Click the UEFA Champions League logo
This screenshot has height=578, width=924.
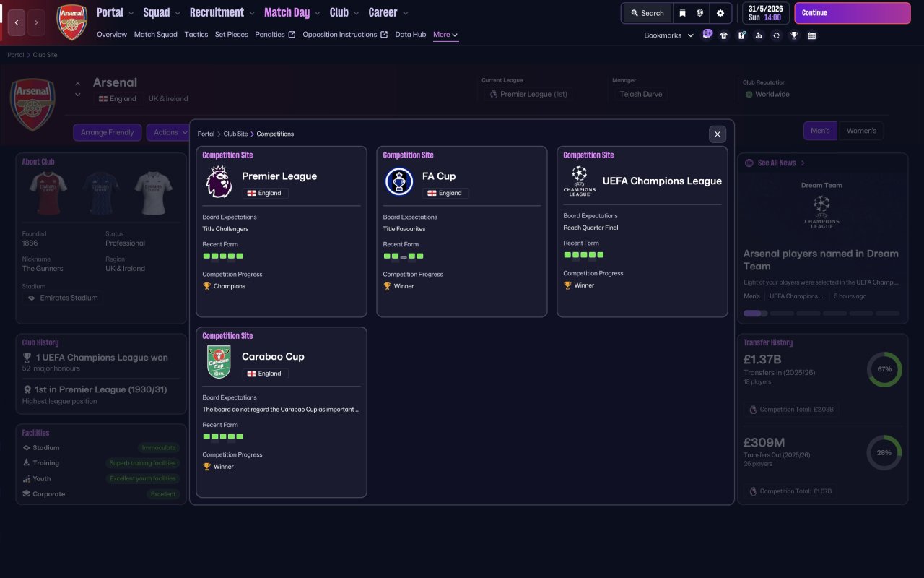click(580, 181)
